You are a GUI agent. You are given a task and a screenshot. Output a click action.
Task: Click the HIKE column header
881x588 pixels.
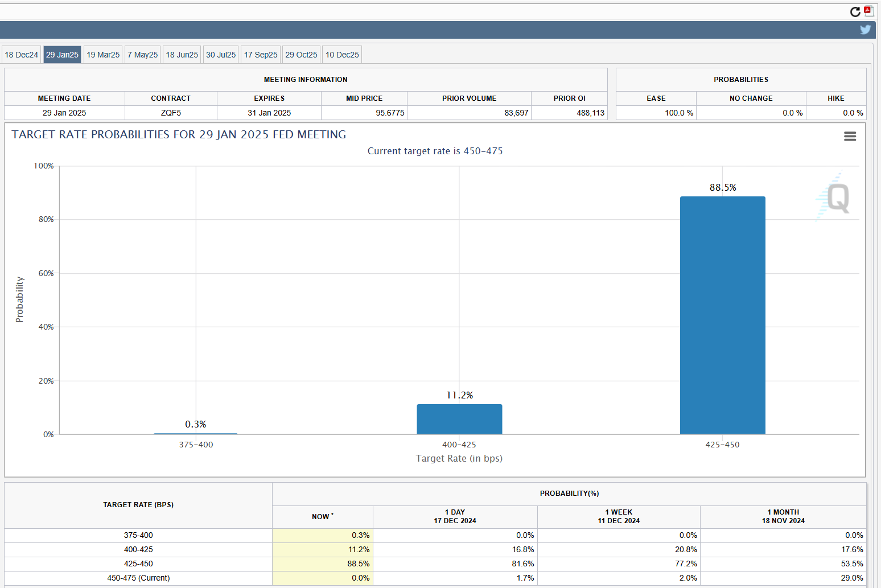(x=836, y=98)
